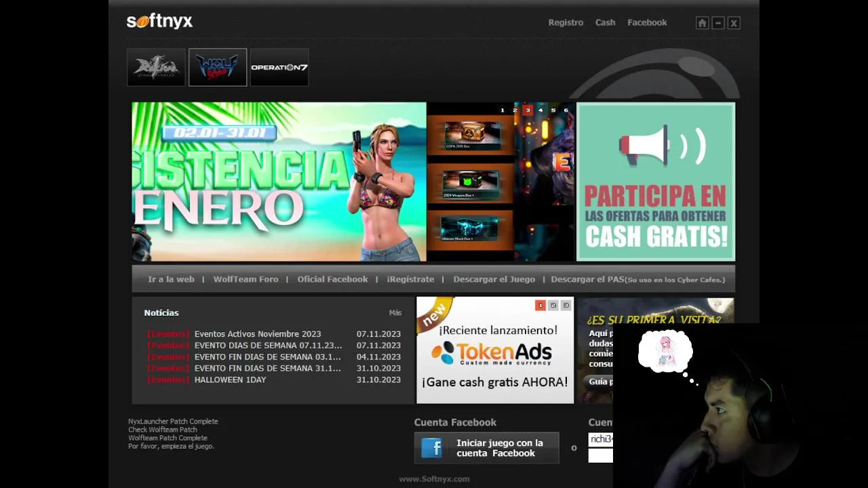
Task: Click 'Descargar el Juego'
Action: point(494,279)
